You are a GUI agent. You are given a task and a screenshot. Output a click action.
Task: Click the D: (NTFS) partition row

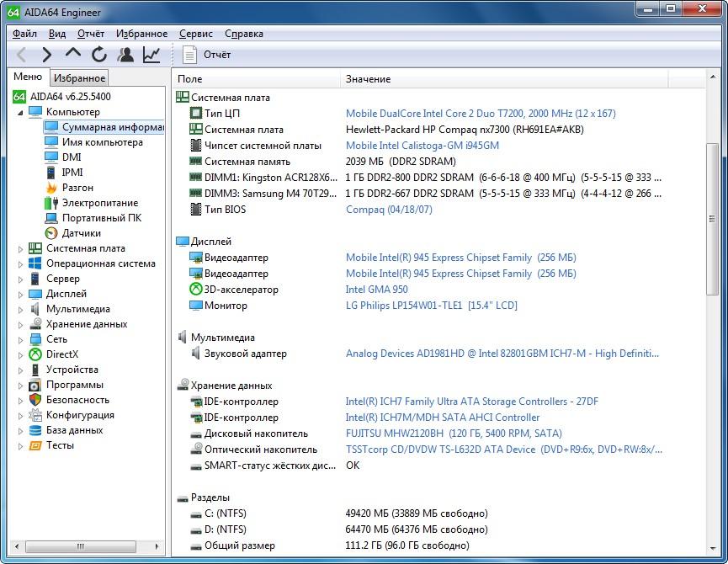pyautogui.click(x=417, y=529)
